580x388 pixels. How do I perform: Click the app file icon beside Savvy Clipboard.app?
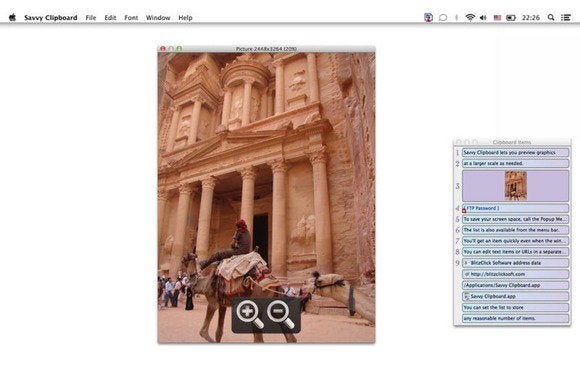(x=466, y=296)
